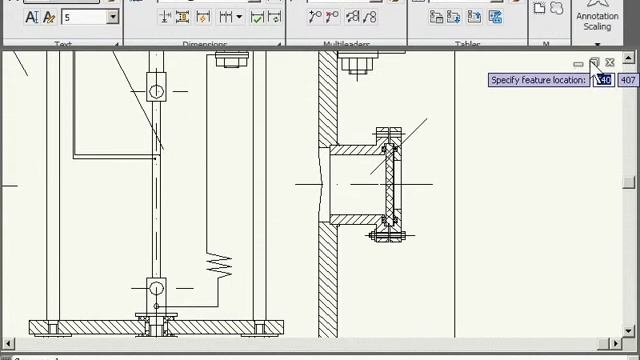Select the Link Data table tool
Image resolution: width=640 pixels, height=360 pixels.
pyautogui.click(x=436, y=17)
